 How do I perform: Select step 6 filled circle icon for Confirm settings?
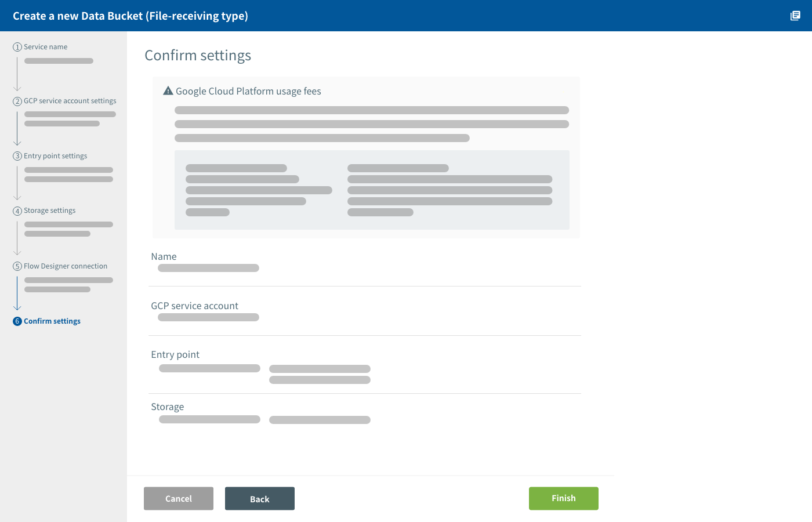(x=17, y=321)
